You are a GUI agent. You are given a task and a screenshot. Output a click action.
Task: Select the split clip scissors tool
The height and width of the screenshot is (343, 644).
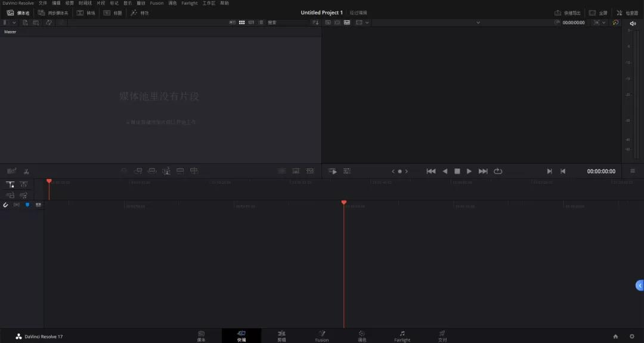(x=26, y=171)
